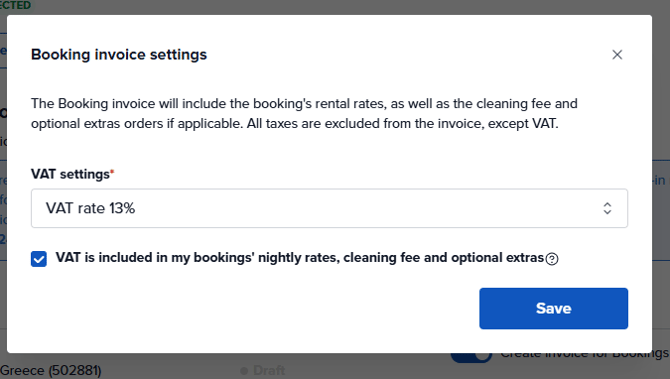Viewport: 670px width, 379px height.
Task: Click the green "ECTED" status text
Action: click(15, 5)
